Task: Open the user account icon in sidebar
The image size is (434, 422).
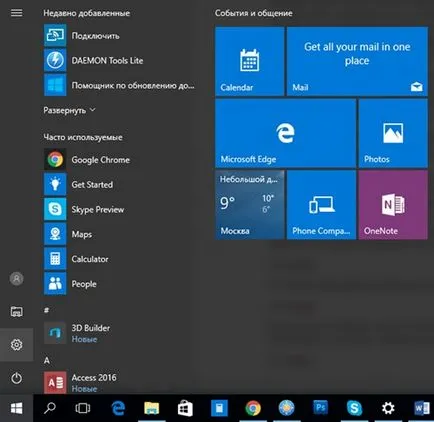Action: click(16, 278)
